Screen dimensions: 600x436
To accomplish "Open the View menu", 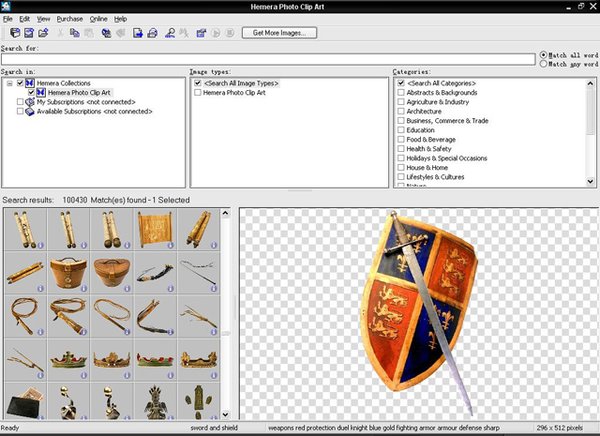I will 43,19.
